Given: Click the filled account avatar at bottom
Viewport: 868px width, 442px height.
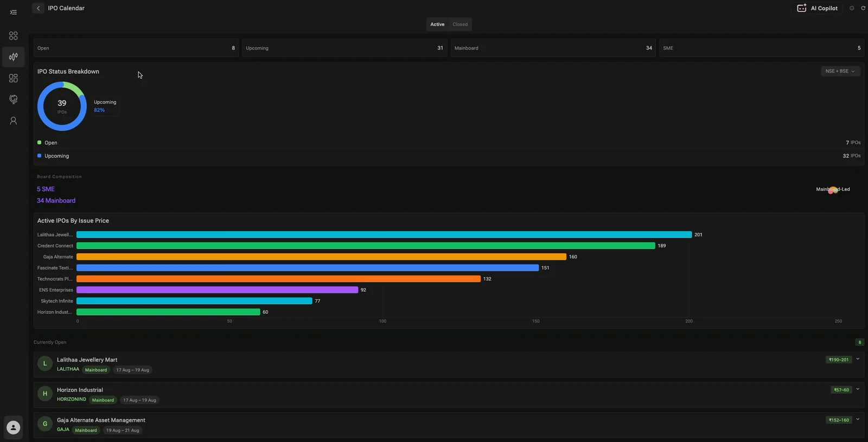Looking at the screenshot, I should 13,427.
